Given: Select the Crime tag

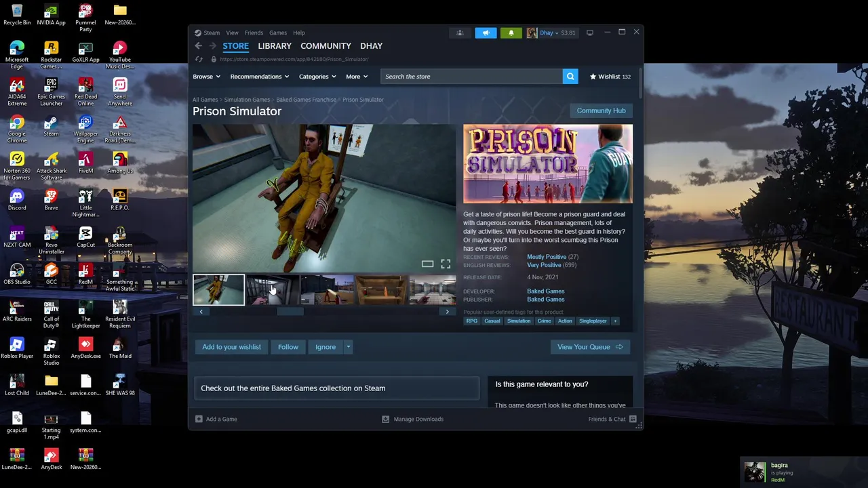Looking at the screenshot, I should coord(545,321).
